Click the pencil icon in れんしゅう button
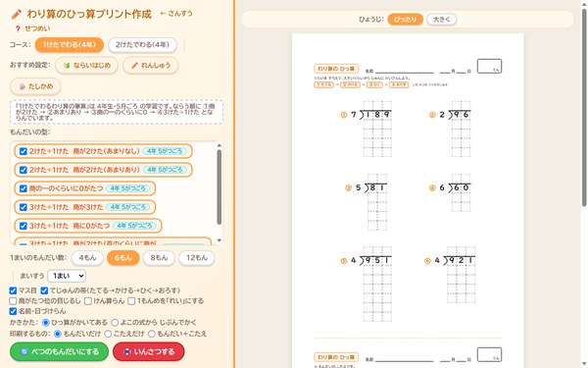Viewport: 588px width, 368px height. coord(134,66)
